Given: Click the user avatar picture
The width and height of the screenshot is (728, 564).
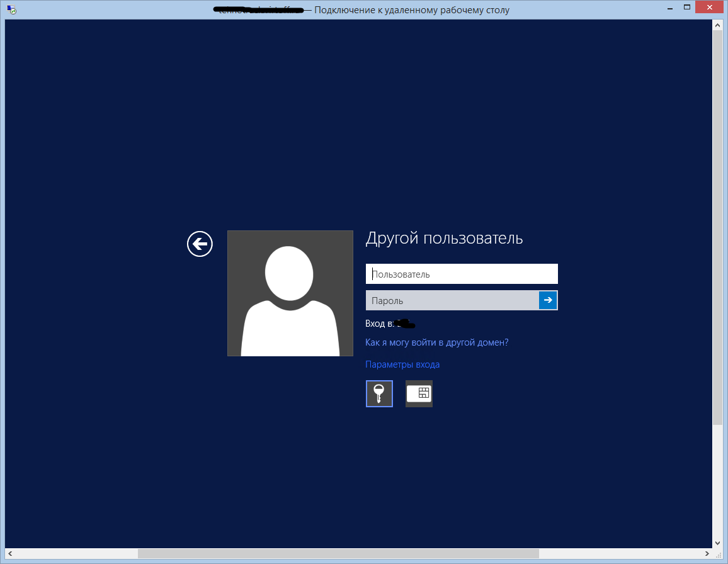Looking at the screenshot, I should click(x=290, y=293).
